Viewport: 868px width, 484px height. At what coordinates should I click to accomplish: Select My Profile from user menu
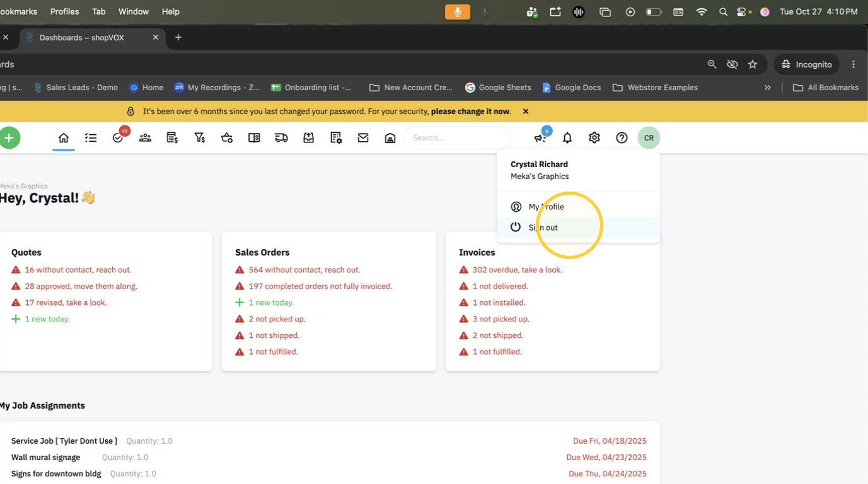pos(578,207)
